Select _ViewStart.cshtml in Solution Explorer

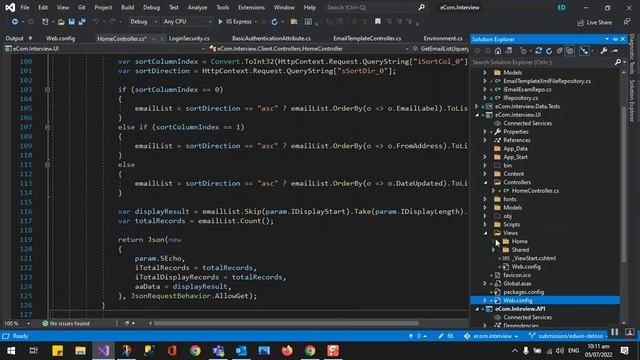coord(534,258)
